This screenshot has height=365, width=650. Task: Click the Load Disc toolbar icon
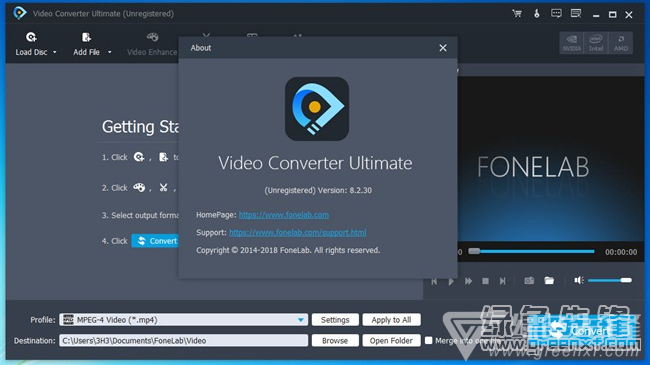tap(31, 37)
